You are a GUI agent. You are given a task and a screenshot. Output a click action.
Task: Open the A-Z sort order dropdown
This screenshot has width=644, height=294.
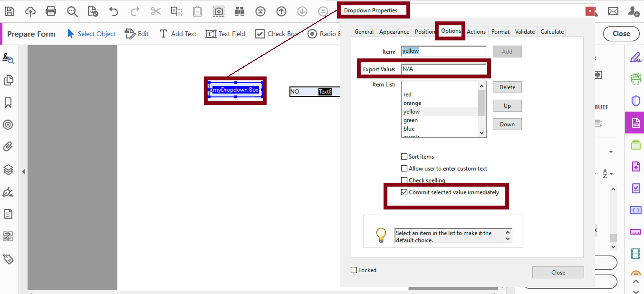point(608,173)
